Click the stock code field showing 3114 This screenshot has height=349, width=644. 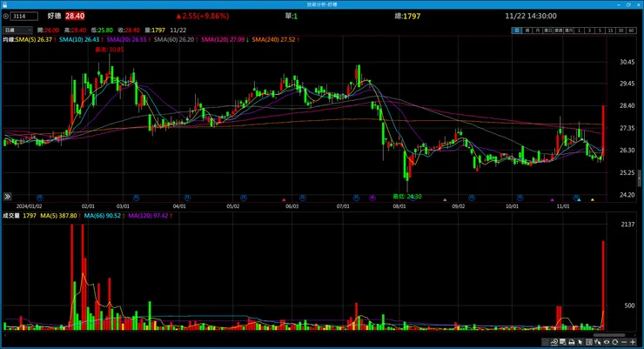[x=23, y=16]
